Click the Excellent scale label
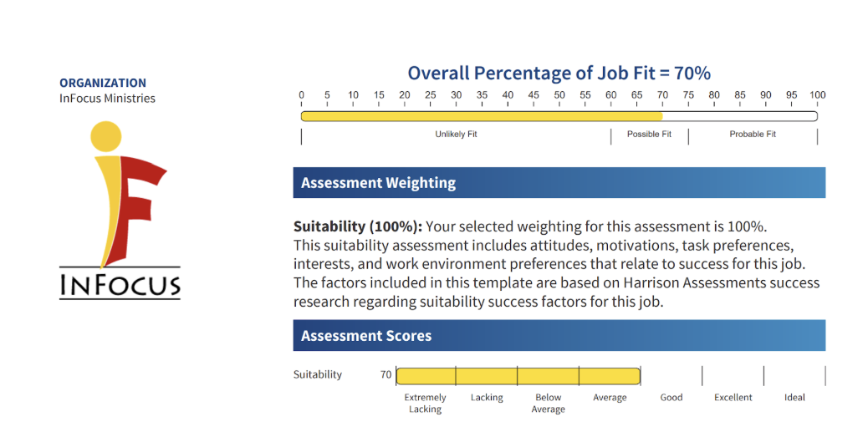Viewport: 868px width, 432px height. [x=733, y=398]
